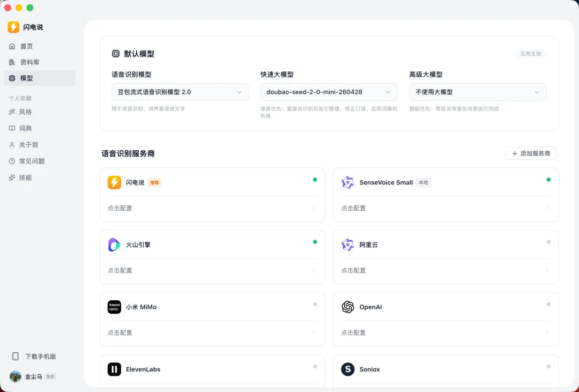The width and height of the screenshot is (579, 392).
Task: Click the 全局生效 badge
Action: pyautogui.click(x=531, y=54)
